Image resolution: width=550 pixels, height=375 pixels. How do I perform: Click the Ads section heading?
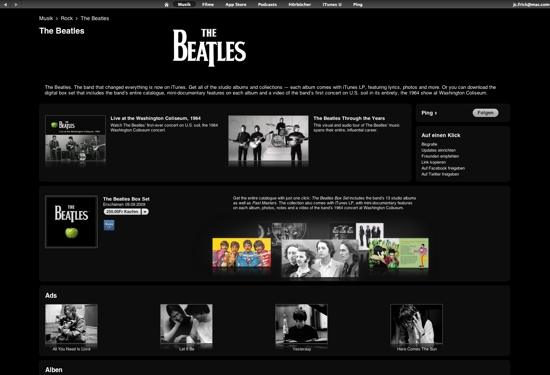tap(51, 295)
